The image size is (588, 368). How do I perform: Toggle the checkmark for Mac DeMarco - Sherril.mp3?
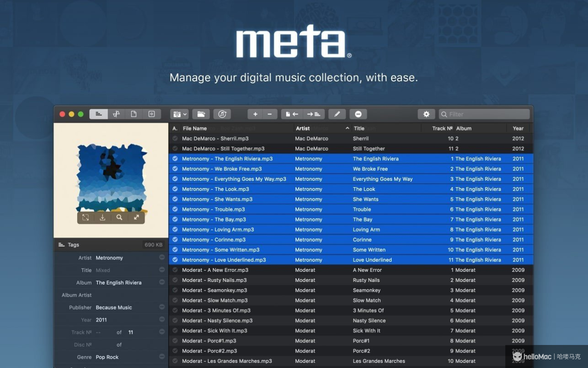point(175,138)
